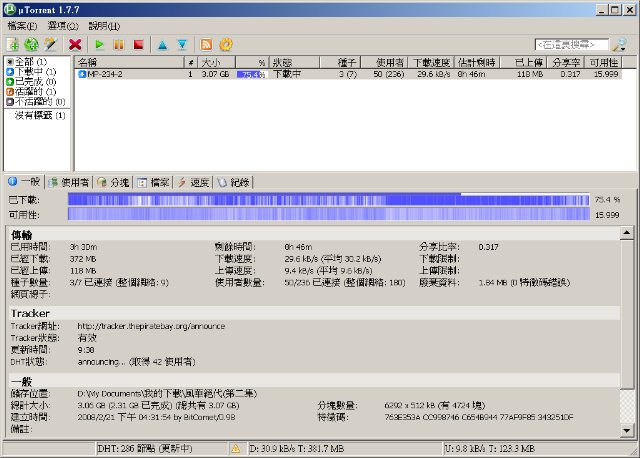
Task: Select 不活躍的 (0) category in sidebar
Action: click(36, 101)
